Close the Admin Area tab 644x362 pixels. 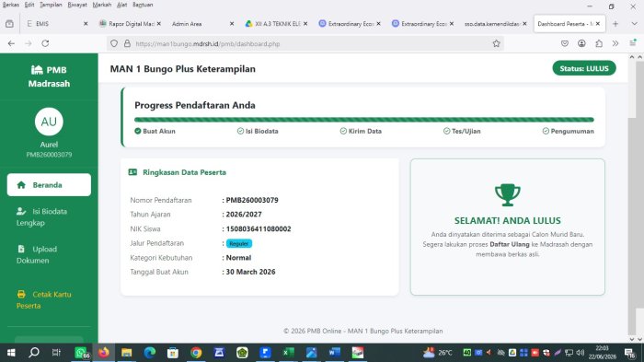(232, 24)
